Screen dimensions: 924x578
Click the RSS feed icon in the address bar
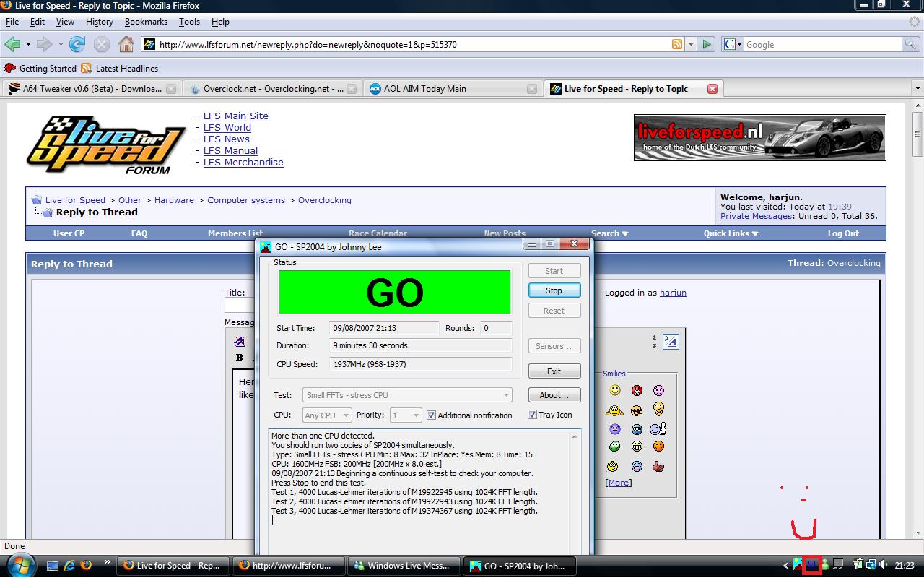(x=677, y=44)
